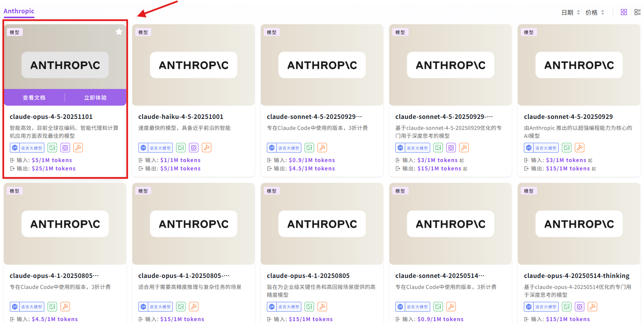The image size is (644, 323).
Task: Click purple atom icon under claude-opus-4-5-20251101
Action: (x=65, y=148)
